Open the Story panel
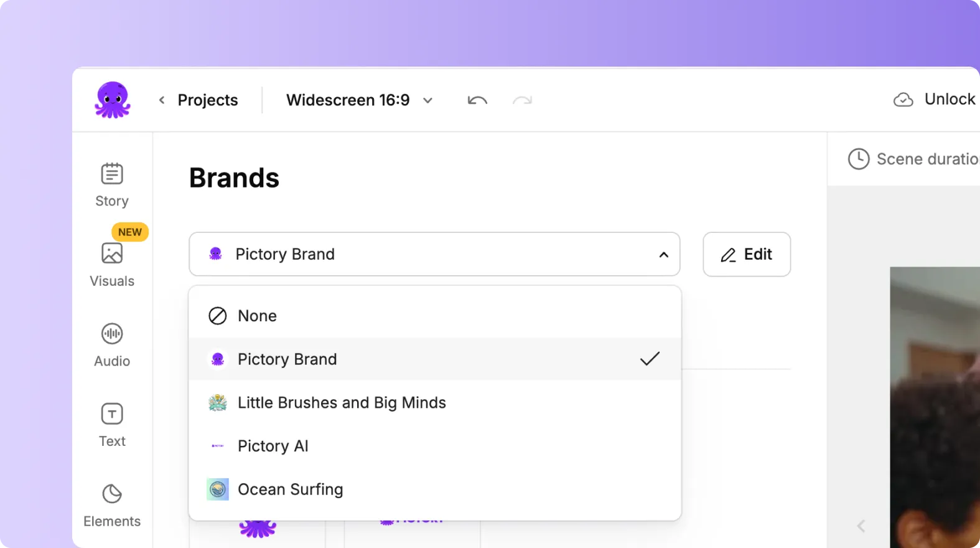 tap(112, 184)
